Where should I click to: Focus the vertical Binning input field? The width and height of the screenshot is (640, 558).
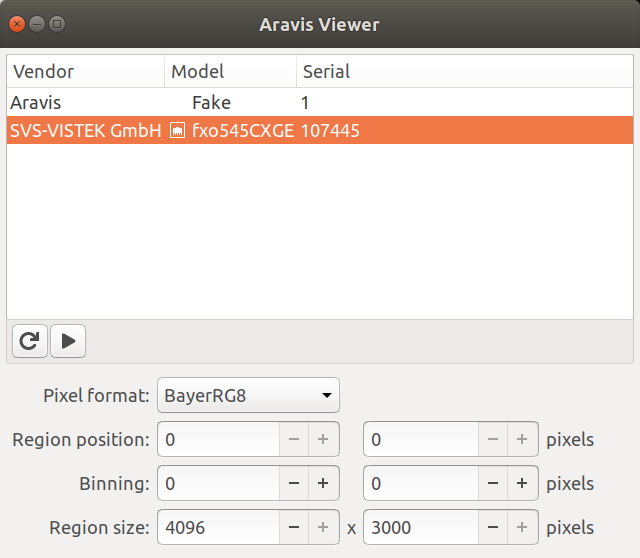coord(421,483)
